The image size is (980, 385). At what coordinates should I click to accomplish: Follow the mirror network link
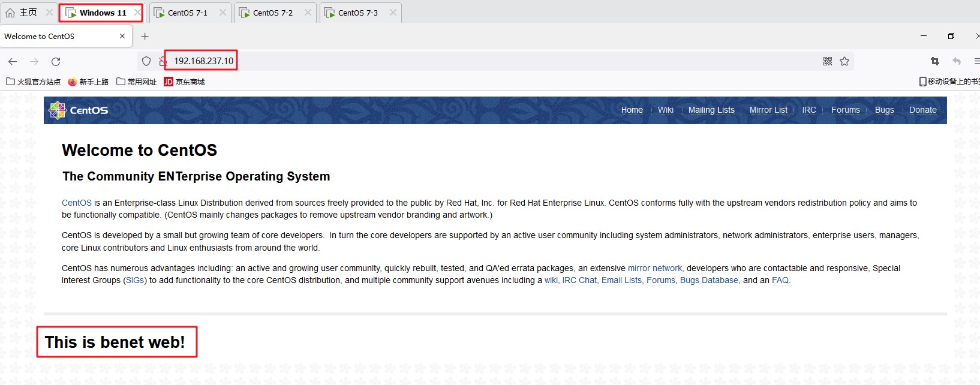[655, 268]
